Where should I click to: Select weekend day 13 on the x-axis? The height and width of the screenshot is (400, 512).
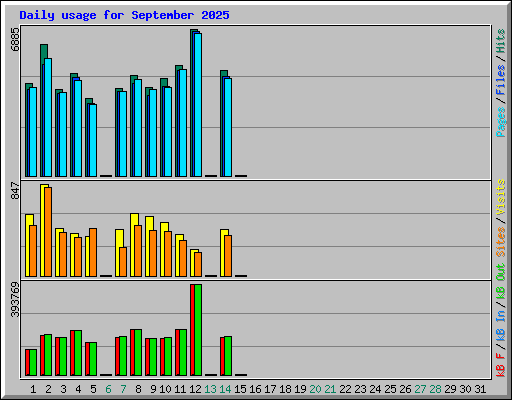(x=210, y=389)
